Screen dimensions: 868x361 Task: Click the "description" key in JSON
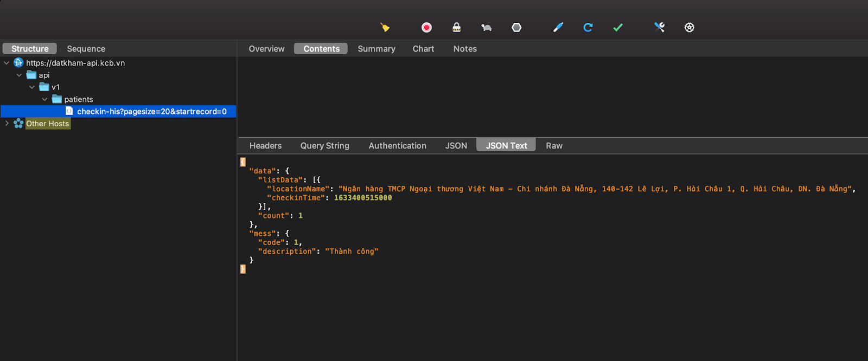288,252
